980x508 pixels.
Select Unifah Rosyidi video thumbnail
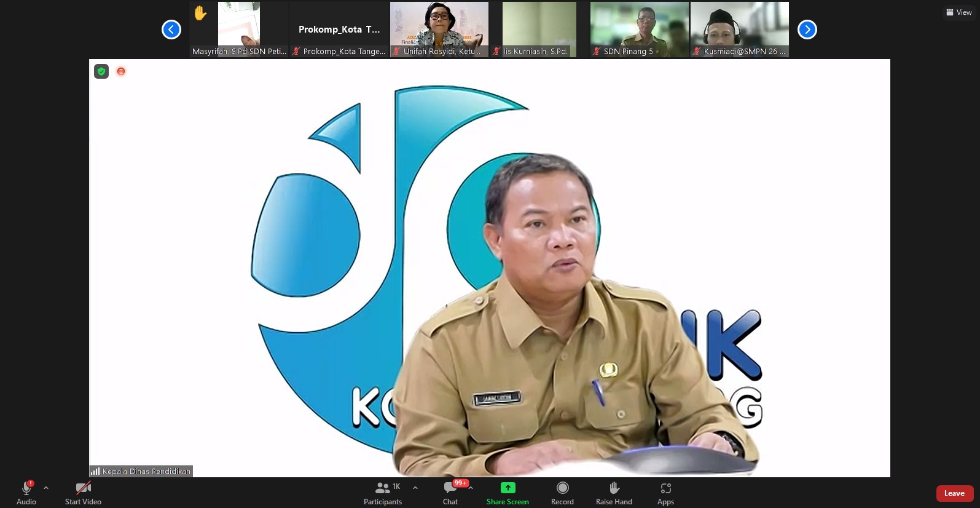pos(439,30)
